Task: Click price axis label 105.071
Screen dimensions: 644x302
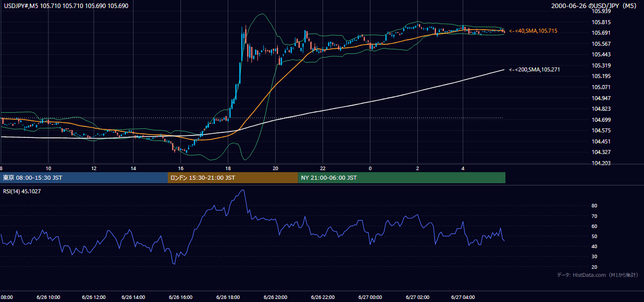Action: click(601, 87)
